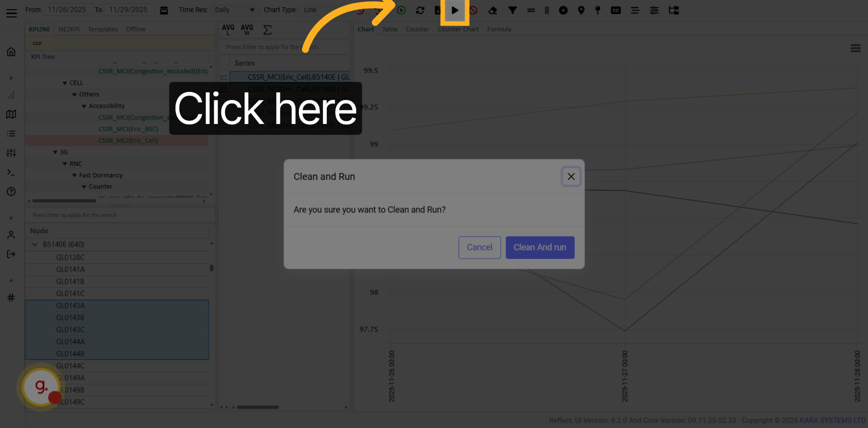Select the GL0143A node row
The image size is (868, 428).
coord(118,306)
